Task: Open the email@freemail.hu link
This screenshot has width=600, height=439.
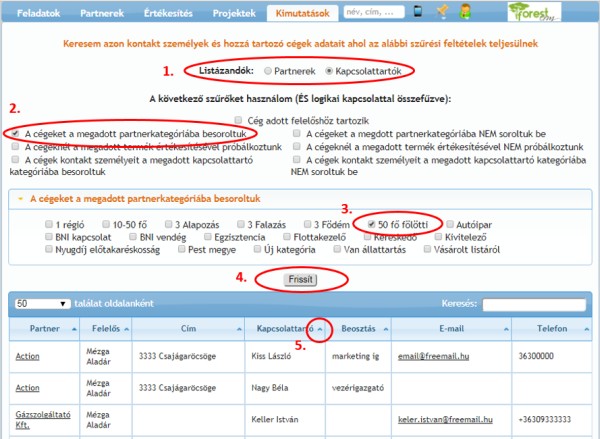Action: click(x=432, y=355)
